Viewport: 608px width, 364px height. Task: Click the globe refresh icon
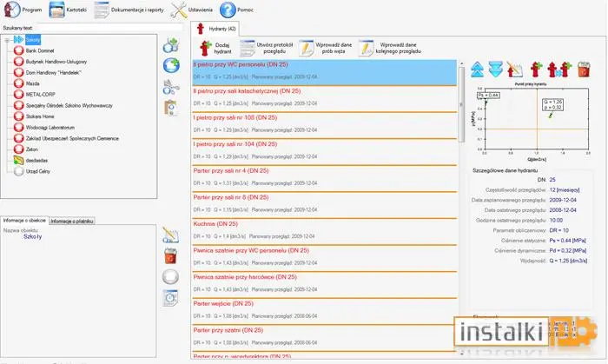[171, 65]
